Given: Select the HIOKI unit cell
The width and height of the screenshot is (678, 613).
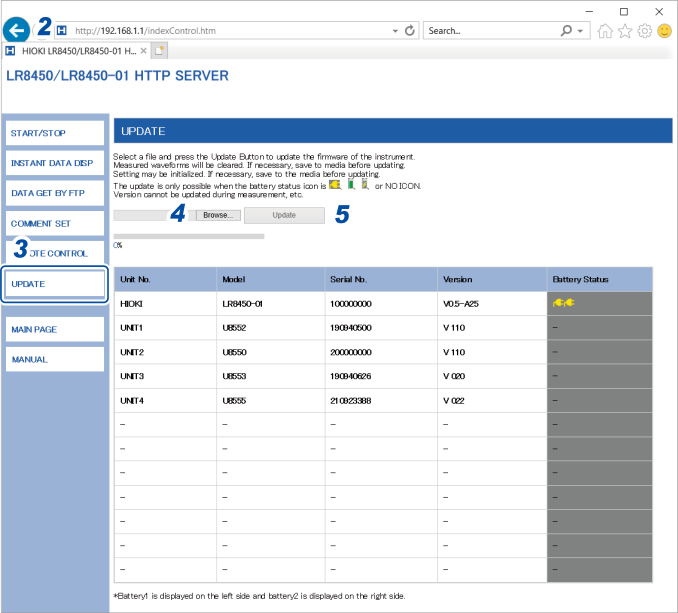Looking at the screenshot, I should tap(165, 304).
